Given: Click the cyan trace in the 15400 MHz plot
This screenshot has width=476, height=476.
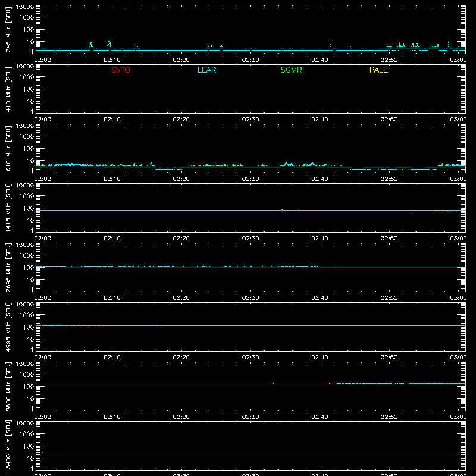Looking at the screenshot, I should (x=250, y=453).
